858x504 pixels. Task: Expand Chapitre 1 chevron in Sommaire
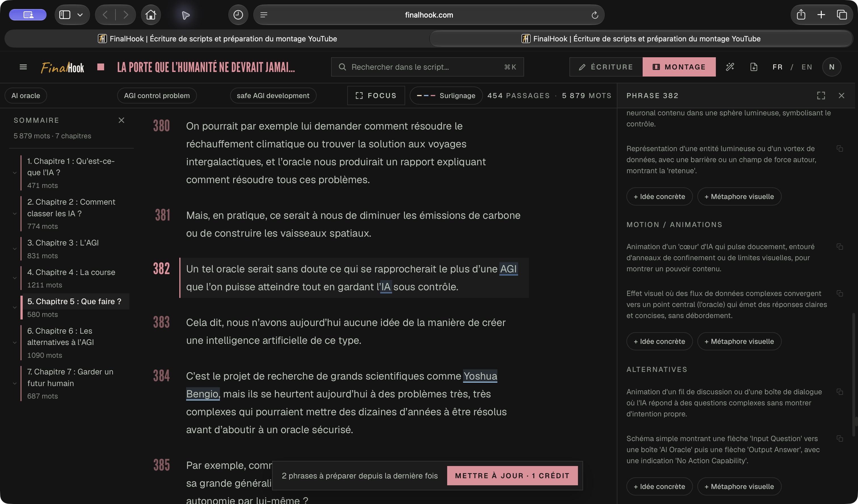(15, 173)
